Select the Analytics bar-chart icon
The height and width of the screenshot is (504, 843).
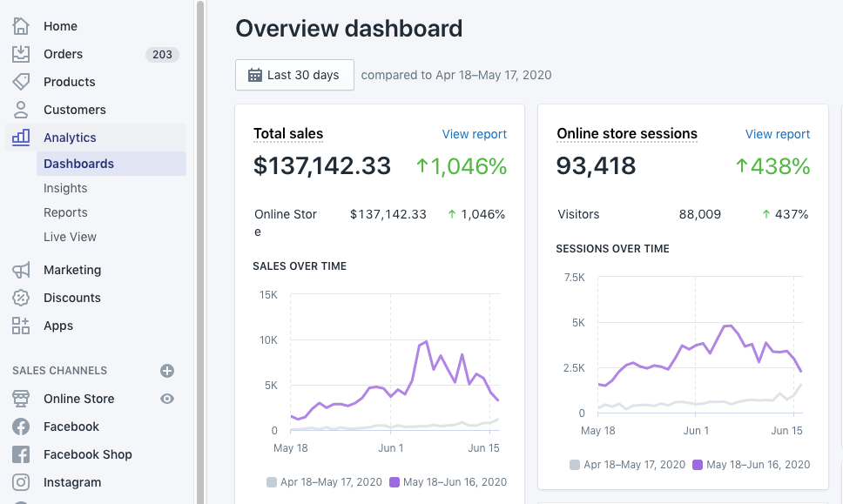pyautogui.click(x=21, y=137)
